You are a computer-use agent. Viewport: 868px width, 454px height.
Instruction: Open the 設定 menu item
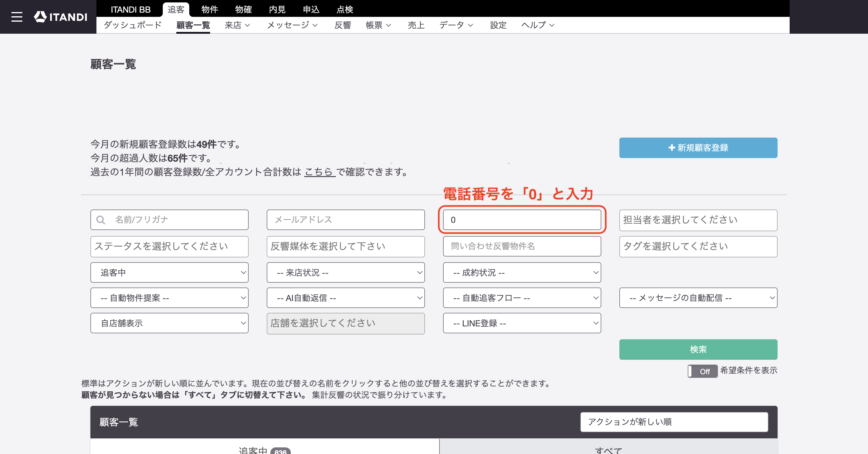pyautogui.click(x=498, y=25)
